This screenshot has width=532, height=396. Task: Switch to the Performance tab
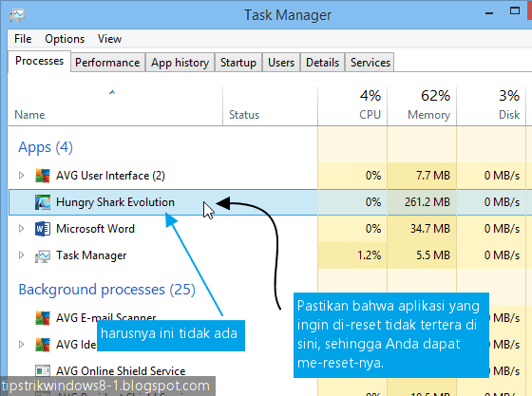(107, 63)
